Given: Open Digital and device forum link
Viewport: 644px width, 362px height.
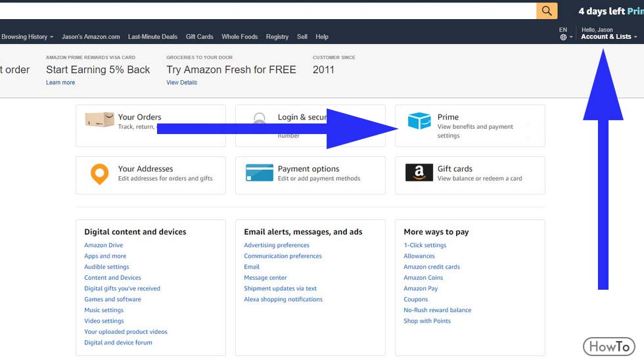Looking at the screenshot, I should [118, 342].
